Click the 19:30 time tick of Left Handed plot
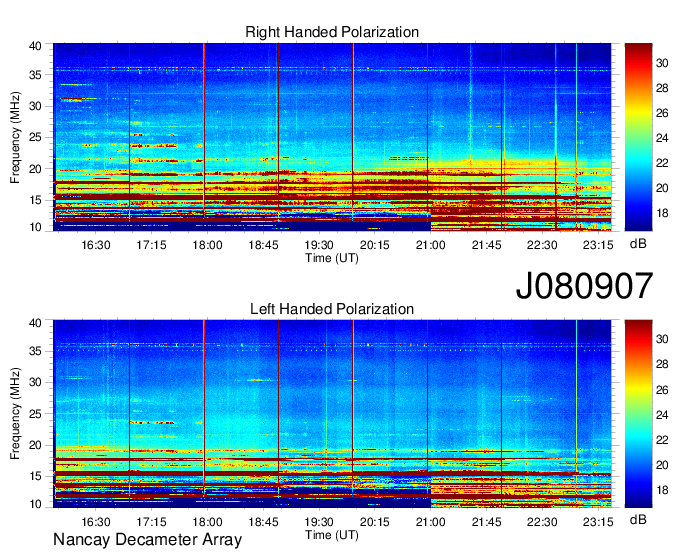The width and height of the screenshot is (680, 552). click(319, 522)
